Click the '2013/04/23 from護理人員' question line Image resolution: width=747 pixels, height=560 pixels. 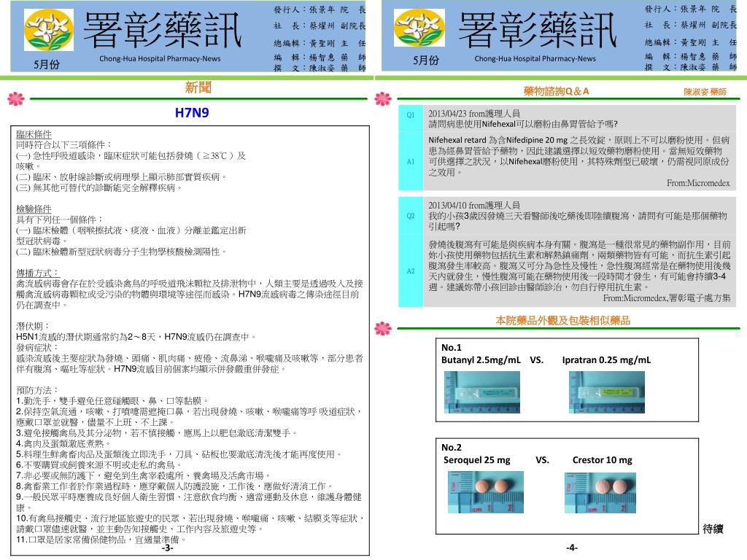tap(474, 113)
